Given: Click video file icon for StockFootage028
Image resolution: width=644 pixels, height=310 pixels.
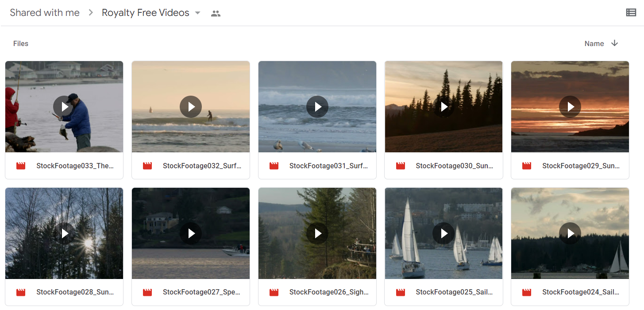Looking at the screenshot, I should (x=21, y=292).
